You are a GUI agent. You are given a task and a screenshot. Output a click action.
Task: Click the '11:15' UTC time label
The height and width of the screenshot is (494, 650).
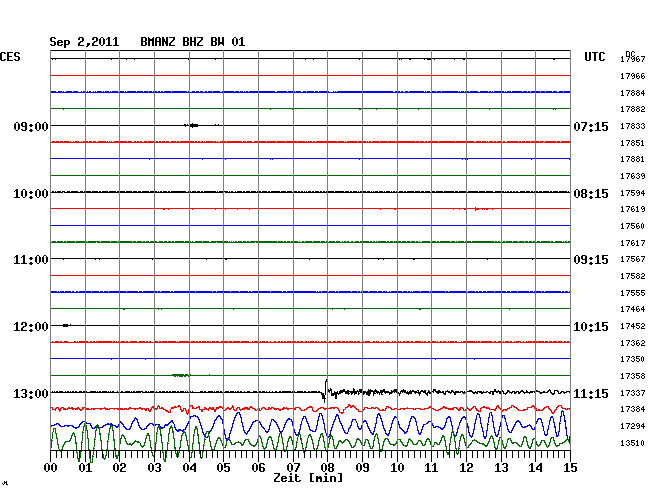(591, 393)
